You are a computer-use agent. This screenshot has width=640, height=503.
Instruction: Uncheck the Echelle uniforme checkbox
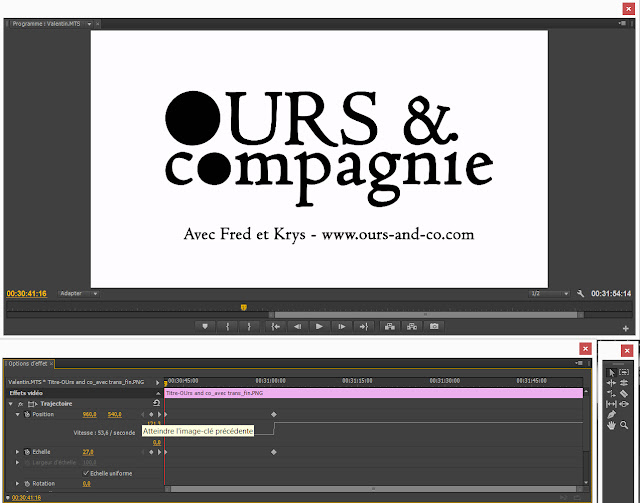click(86, 473)
